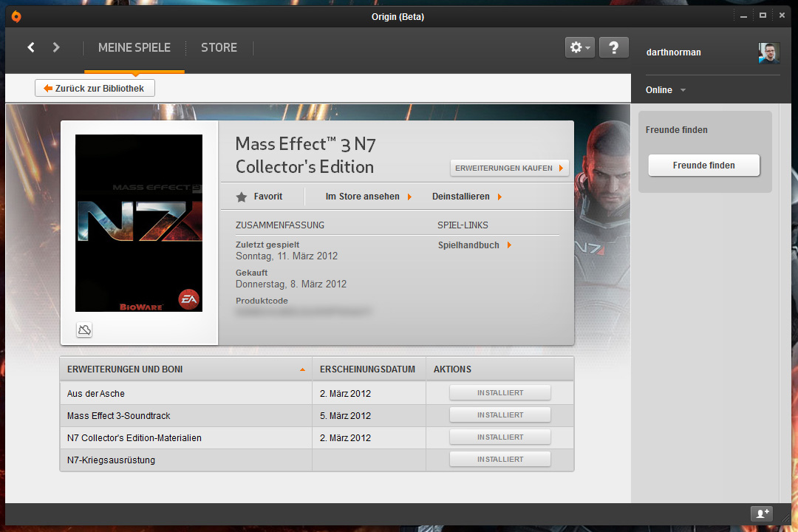
Task: Click the cloud sync disabled icon
Action: (x=84, y=330)
